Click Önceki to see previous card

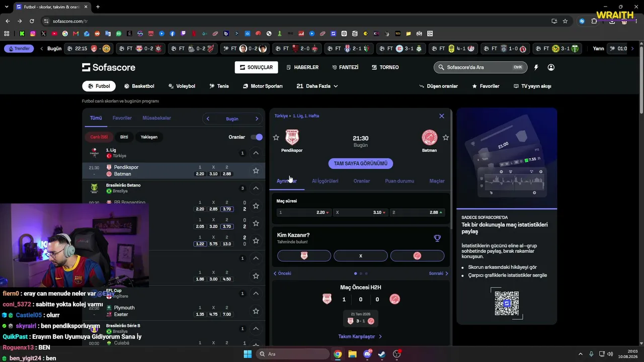282,274
